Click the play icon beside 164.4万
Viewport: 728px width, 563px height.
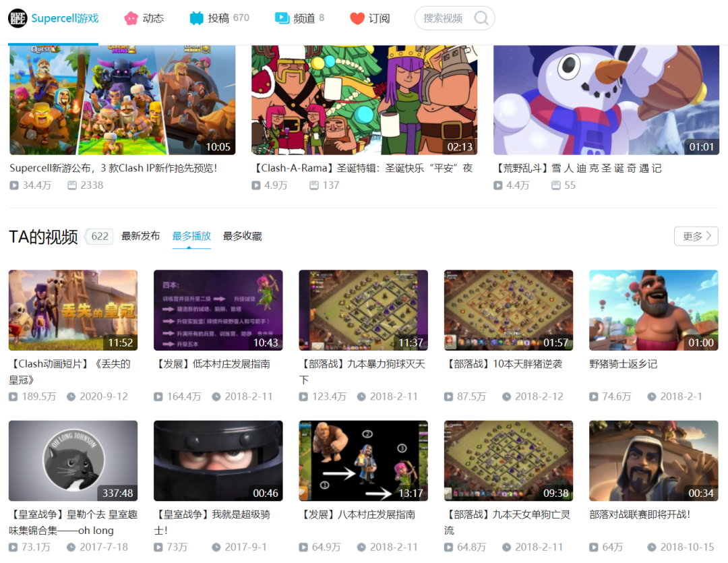[158, 396]
